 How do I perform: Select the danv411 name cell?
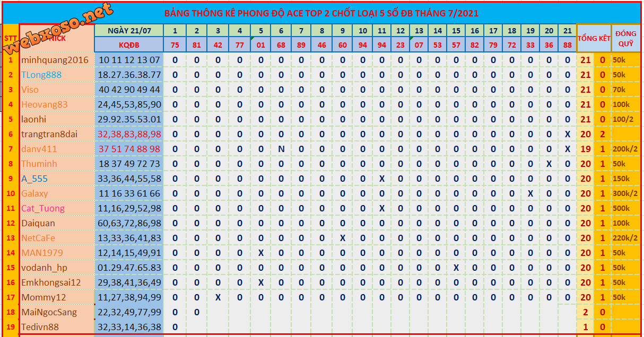[x=57, y=149]
